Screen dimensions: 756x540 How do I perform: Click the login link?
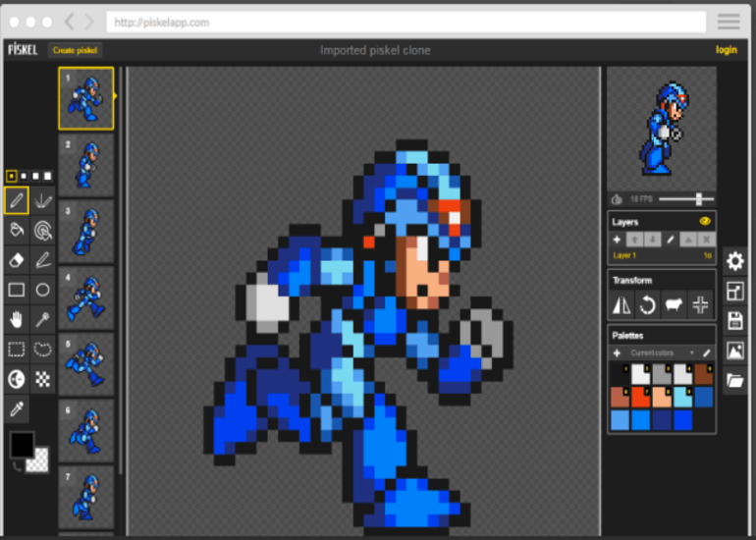pyautogui.click(x=726, y=50)
